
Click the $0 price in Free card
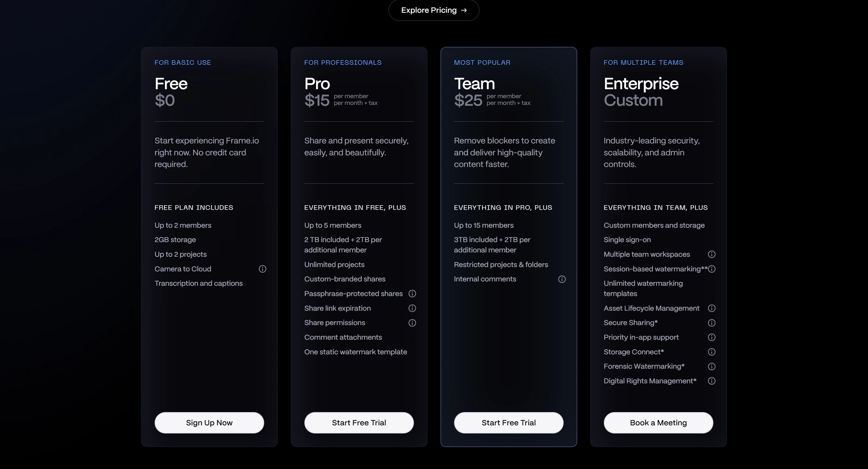tap(165, 100)
